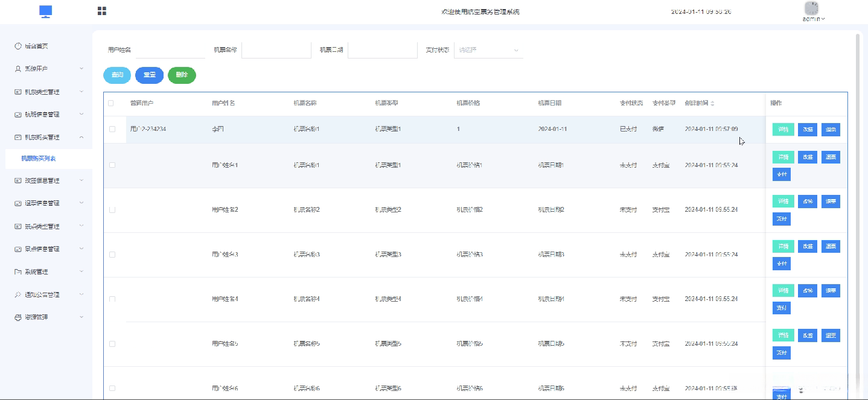Click the 2024-01-11 09:57:09 timestamp cell
Viewport: 868px width, 400px height.
[x=711, y=129]
